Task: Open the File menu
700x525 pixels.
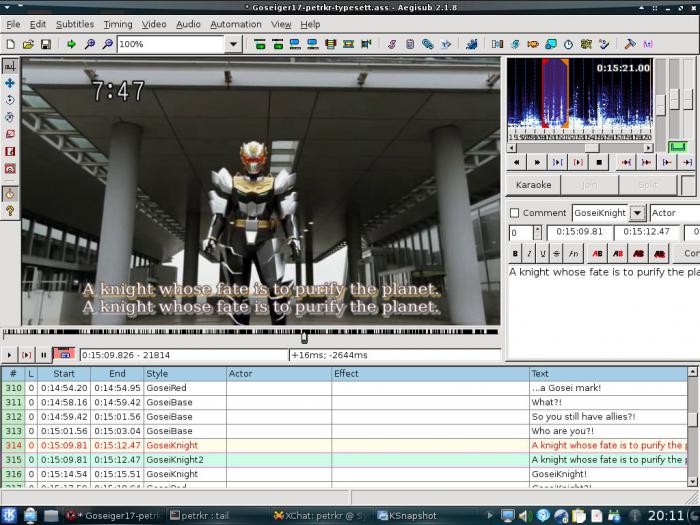Action: [13, 24]
